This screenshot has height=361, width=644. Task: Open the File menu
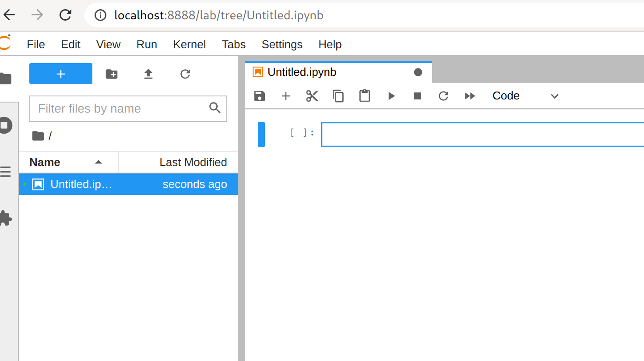tap(36, 44)
